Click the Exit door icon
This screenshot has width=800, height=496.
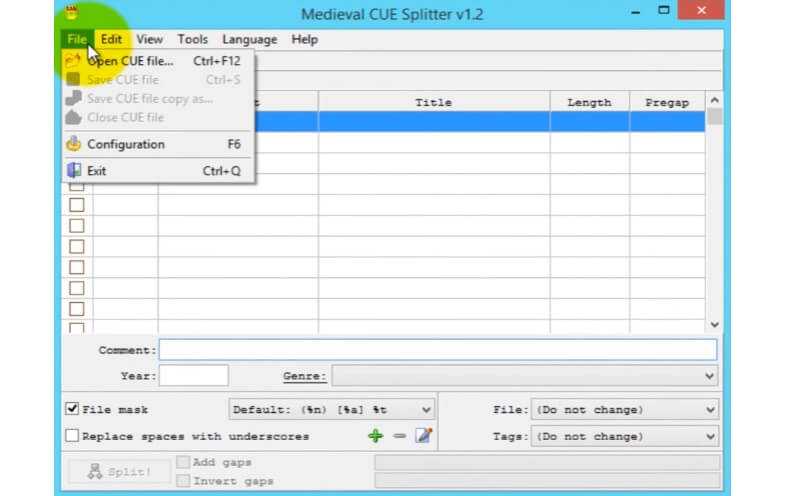click(74, 170)
